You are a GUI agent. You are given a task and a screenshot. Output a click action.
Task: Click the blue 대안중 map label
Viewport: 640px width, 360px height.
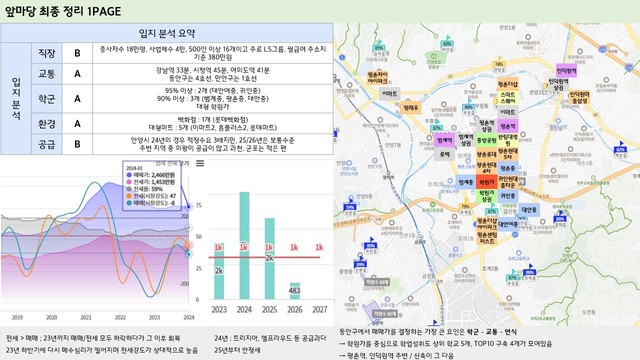click(529, 210)
